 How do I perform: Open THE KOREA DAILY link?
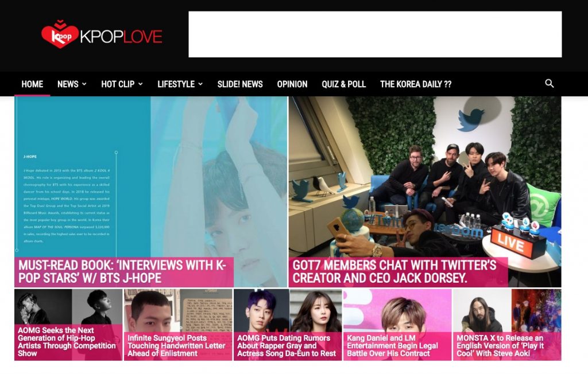pyautogui.click(x=416, y=84)
